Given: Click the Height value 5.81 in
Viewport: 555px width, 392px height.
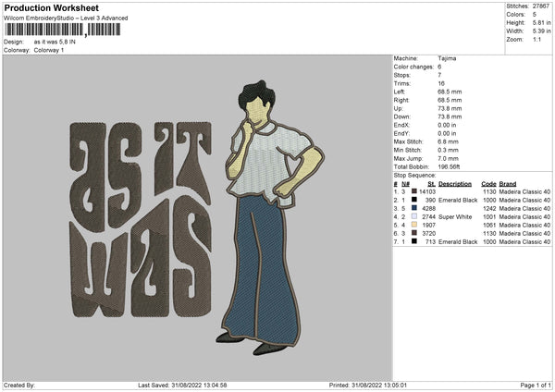Looking at the screenshot, I should [541, 22].
